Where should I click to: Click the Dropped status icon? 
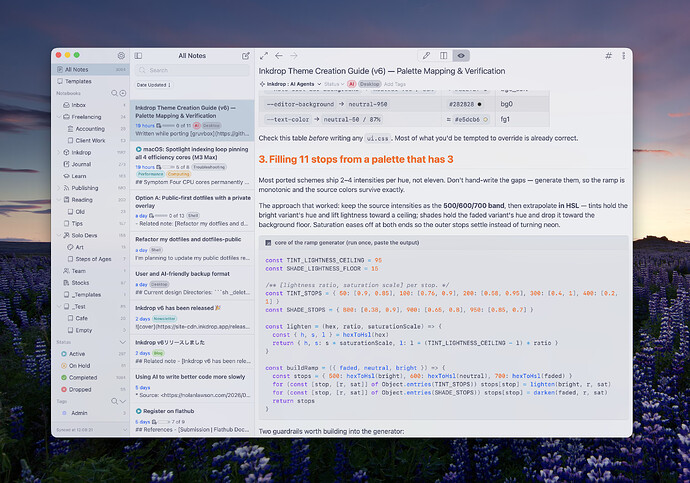[x=64, y=389]
